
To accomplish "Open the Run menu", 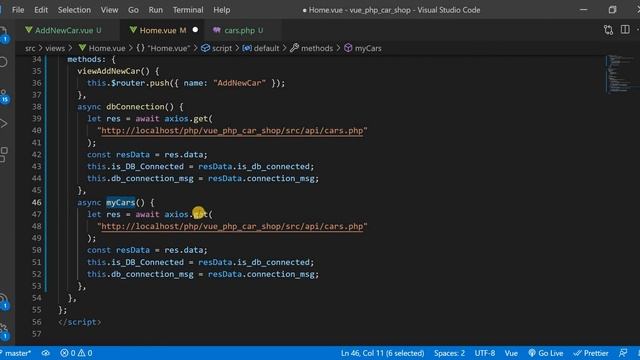I will click(156, 10).
